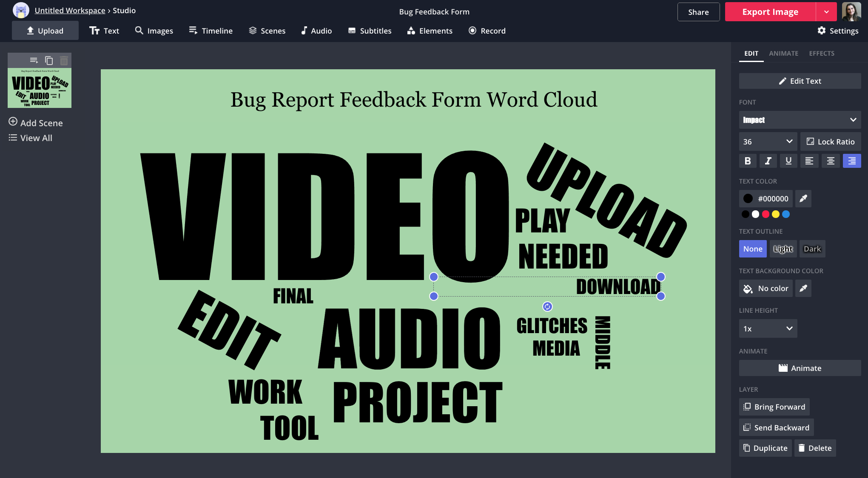Open the Timeline view
This screenshot has height=478, width=868.
pos(211,30)
